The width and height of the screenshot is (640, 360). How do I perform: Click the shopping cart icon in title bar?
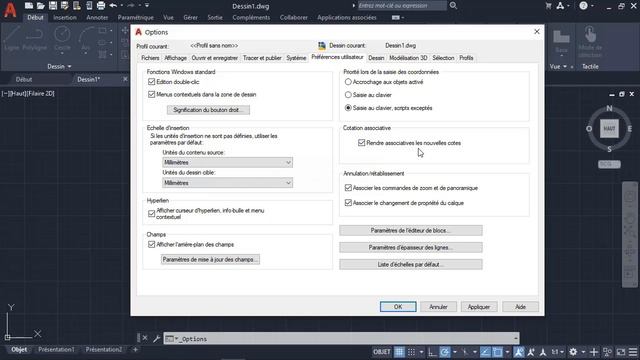tap(548, 6)
